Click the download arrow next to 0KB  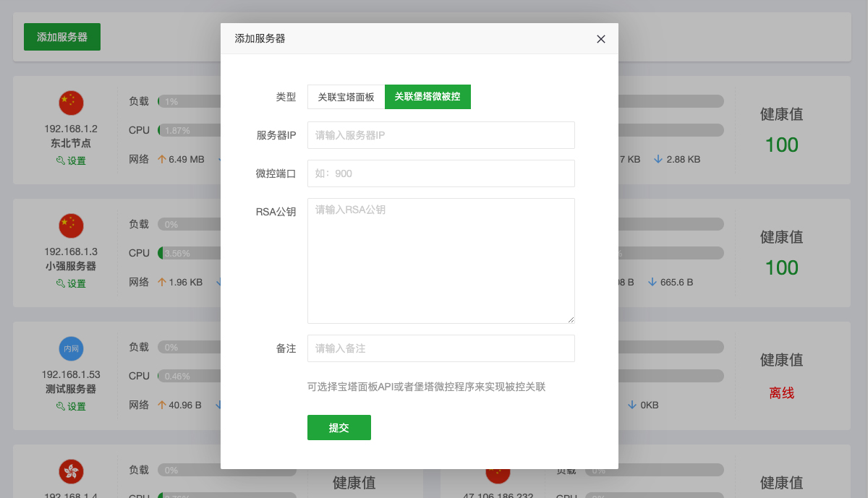pos(632,405)
